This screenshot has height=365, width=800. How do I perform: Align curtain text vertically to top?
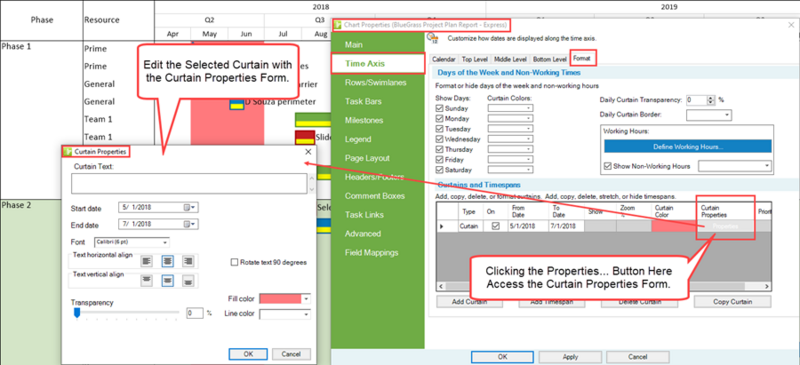(147, 280)
